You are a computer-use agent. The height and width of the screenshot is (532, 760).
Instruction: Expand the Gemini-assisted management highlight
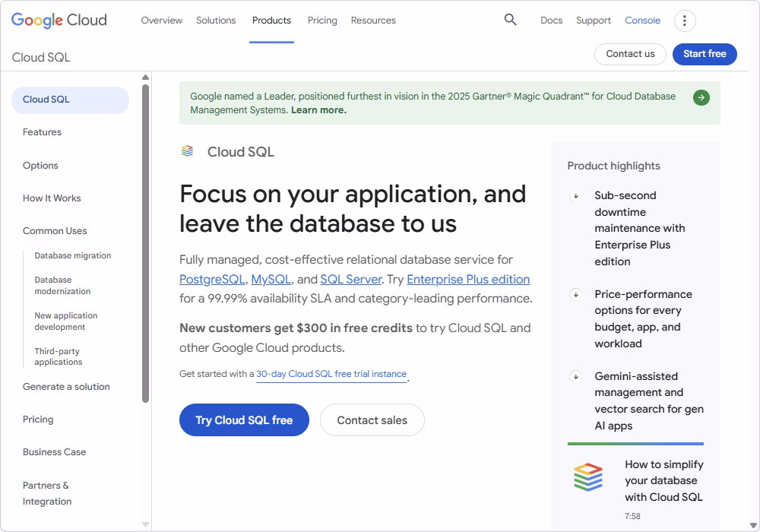(x=575, y=376)
